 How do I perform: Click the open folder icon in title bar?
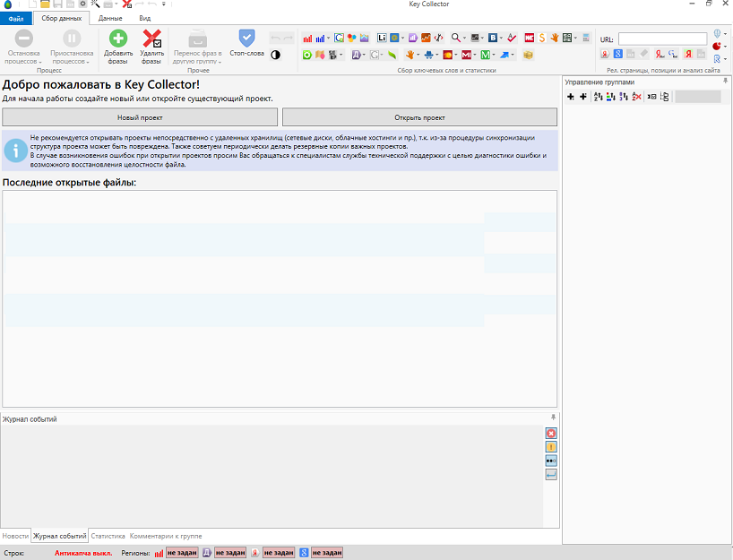pyautogui.click(x=45, y=4)
